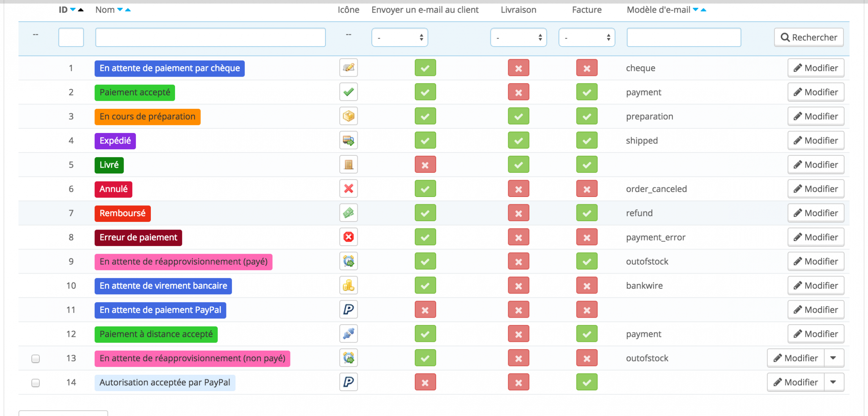Screen dimensions: 868x416
Task: Toggle email sending for Livré status
Action: (425, 165)
